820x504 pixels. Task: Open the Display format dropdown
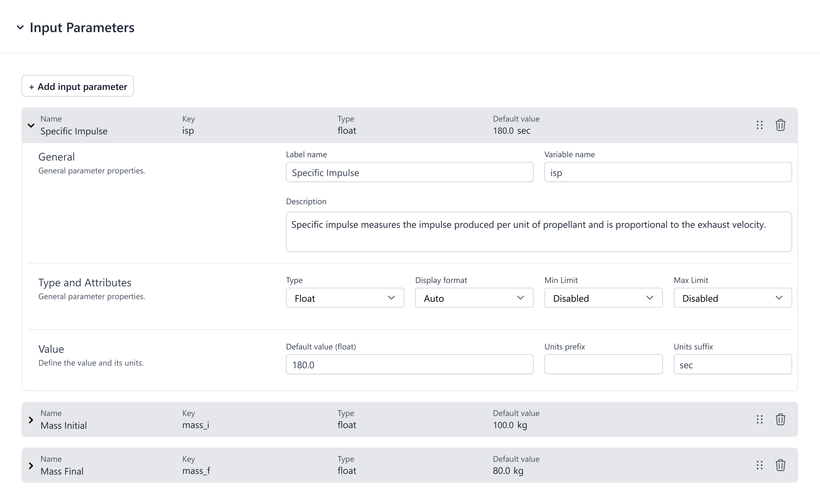click(474, 298)
